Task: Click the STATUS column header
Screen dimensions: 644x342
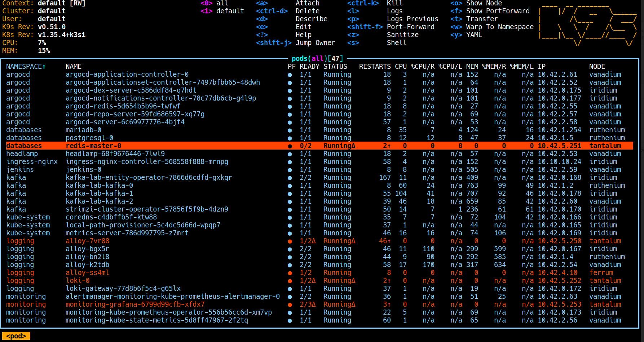Action: click(335, 67)
